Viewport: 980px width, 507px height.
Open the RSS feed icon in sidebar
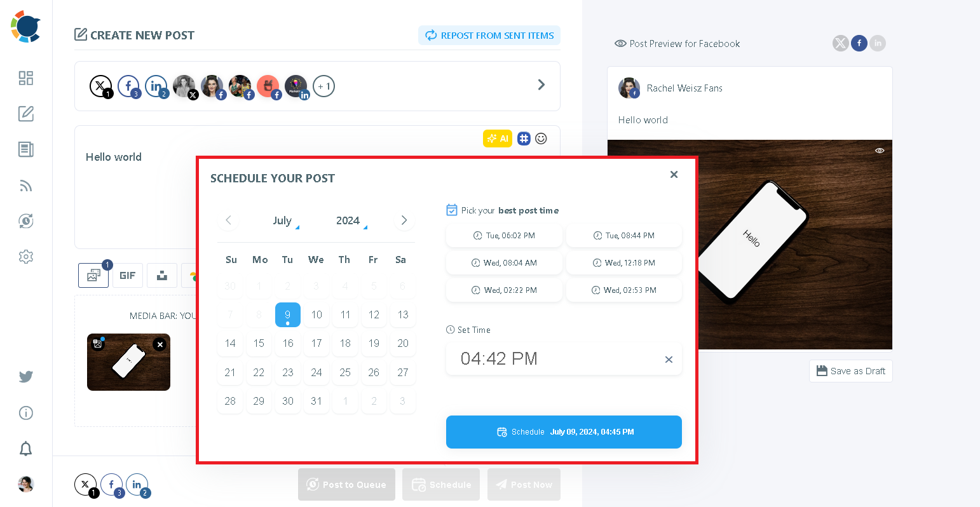26,186
